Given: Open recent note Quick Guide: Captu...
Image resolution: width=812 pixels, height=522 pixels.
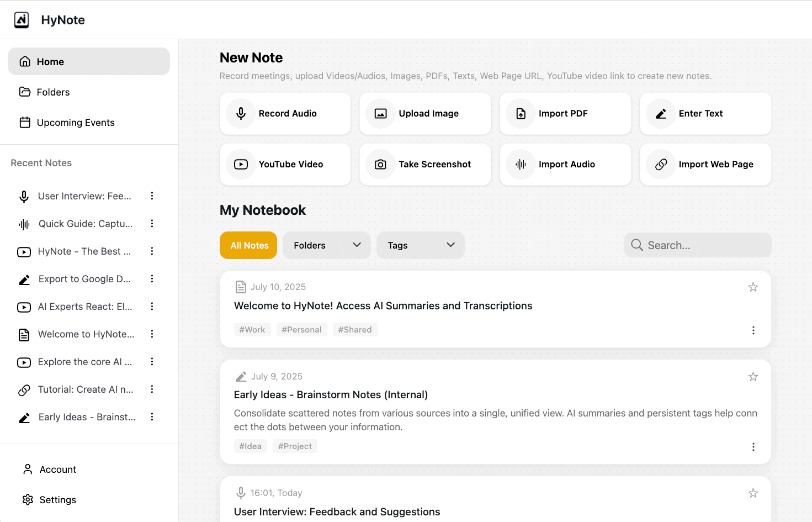Looking at the screenshot, I should (86, 224).
